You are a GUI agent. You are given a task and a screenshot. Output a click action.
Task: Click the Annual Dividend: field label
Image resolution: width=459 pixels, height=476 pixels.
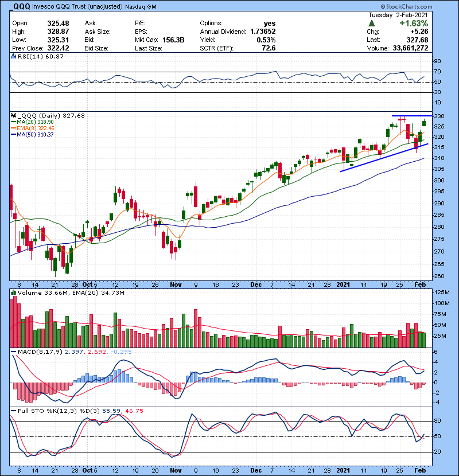click(223, 32)
